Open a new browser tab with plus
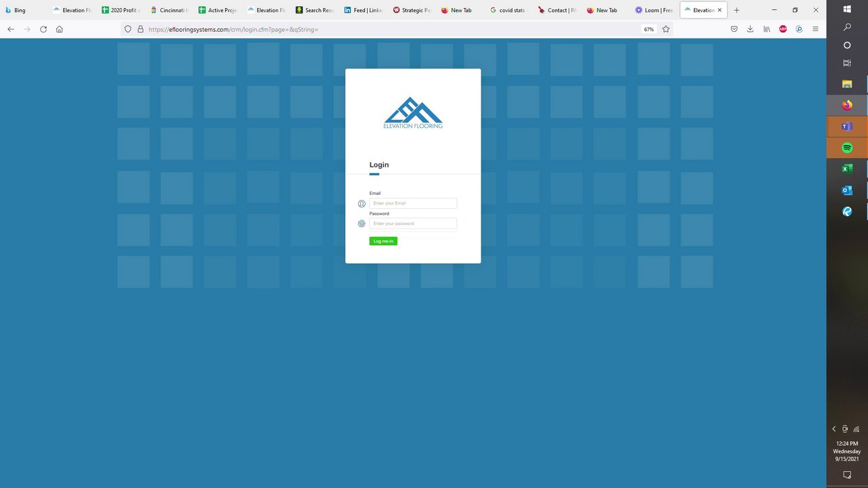This screenshot has height=488, width=868. click(x=736, y=10)
